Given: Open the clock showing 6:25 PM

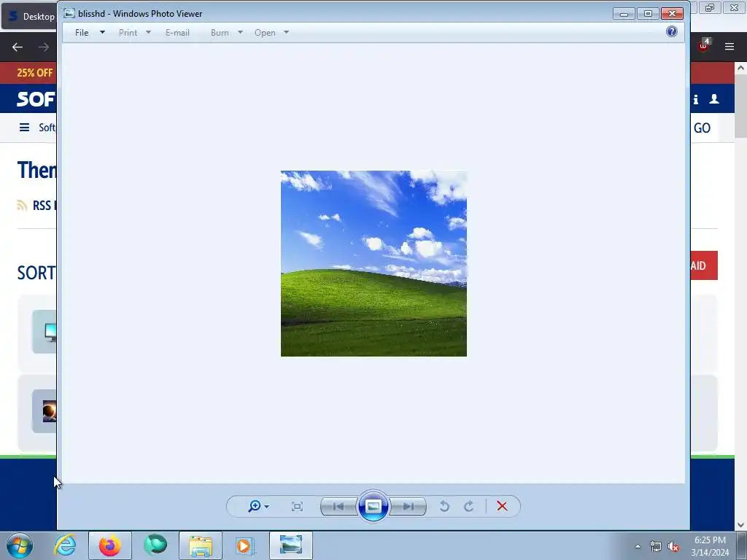Looking at the screenshot, I should tap(710, 545).
